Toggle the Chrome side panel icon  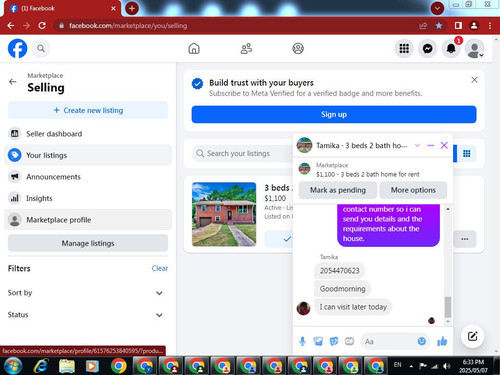[458, 26]
